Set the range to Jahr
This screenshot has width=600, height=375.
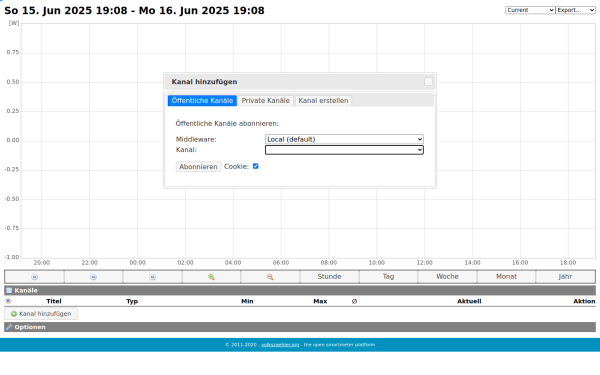(x=565, y=277)
